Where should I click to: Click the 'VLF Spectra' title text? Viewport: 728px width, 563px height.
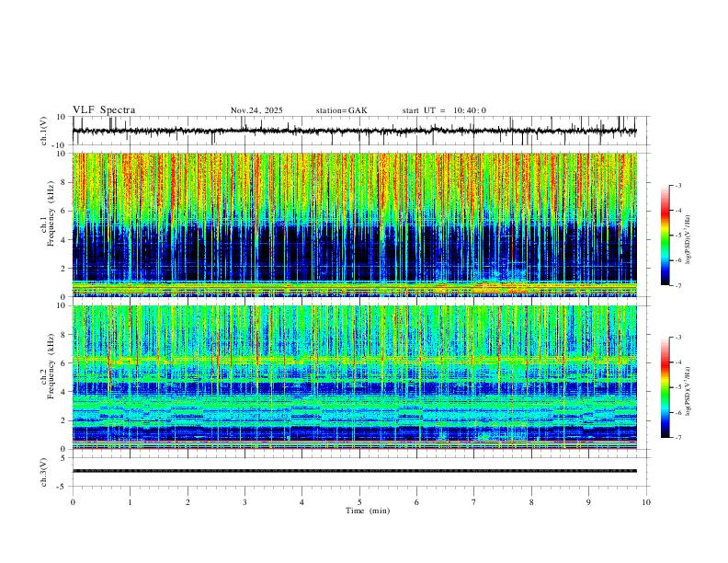pos(104,109)
